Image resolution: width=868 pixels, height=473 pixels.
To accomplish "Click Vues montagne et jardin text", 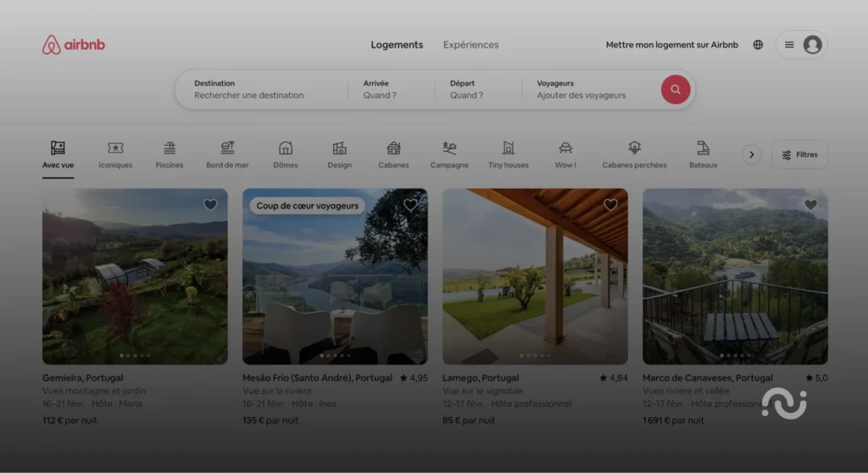I will point(94,391).
